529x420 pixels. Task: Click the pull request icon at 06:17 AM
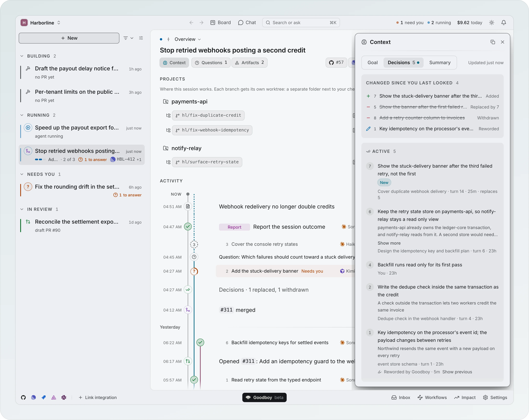(x=188, y=361)
